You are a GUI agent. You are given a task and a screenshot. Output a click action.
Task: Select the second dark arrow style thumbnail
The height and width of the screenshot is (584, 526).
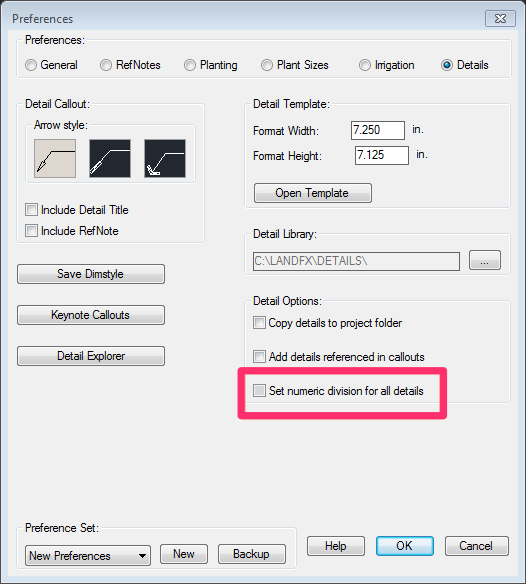coord(110,158)
